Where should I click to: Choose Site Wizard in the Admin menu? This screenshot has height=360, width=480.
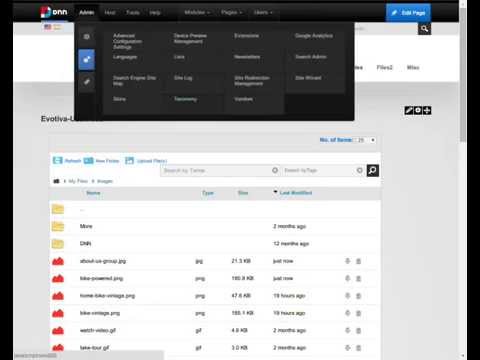(308, 78)
